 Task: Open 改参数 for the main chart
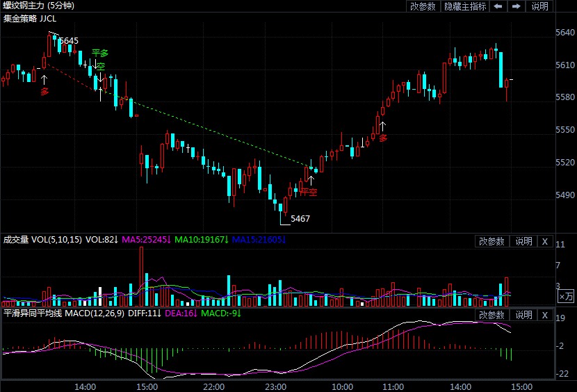tap(423, 6)
